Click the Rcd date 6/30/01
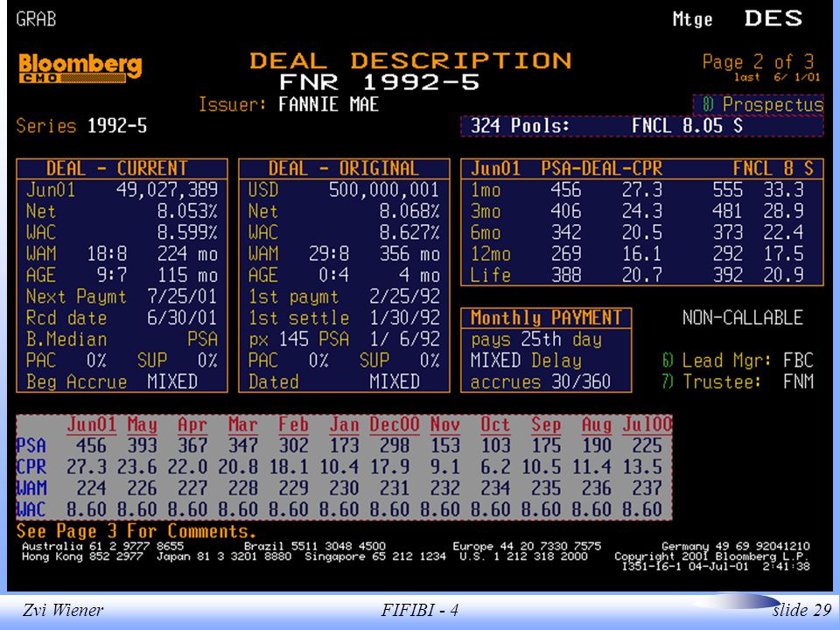The image size is (840, 630). (x=182, y=318)
